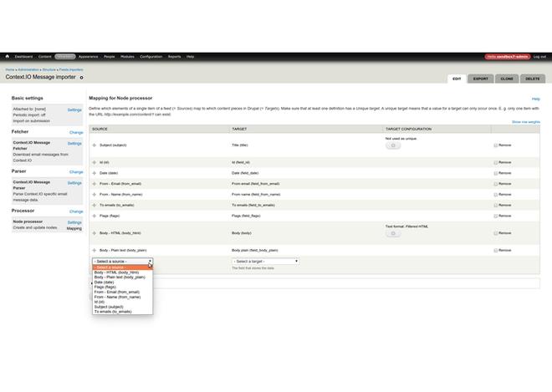Grab the drag handle of Body - Plain text row
The width and height of the screenshot is (552, 392).
[94, 250]
